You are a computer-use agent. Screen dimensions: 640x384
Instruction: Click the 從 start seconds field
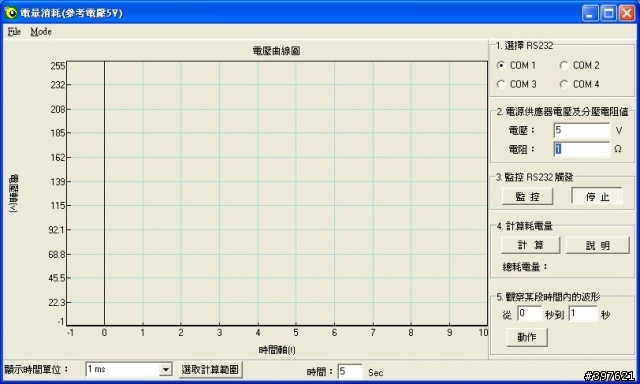(530, 314)
